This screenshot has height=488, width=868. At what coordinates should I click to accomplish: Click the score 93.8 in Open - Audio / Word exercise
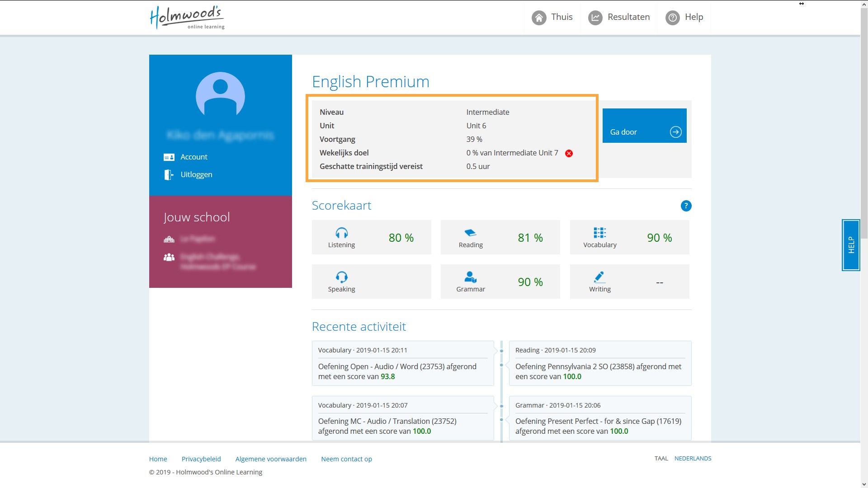point(388,376)
